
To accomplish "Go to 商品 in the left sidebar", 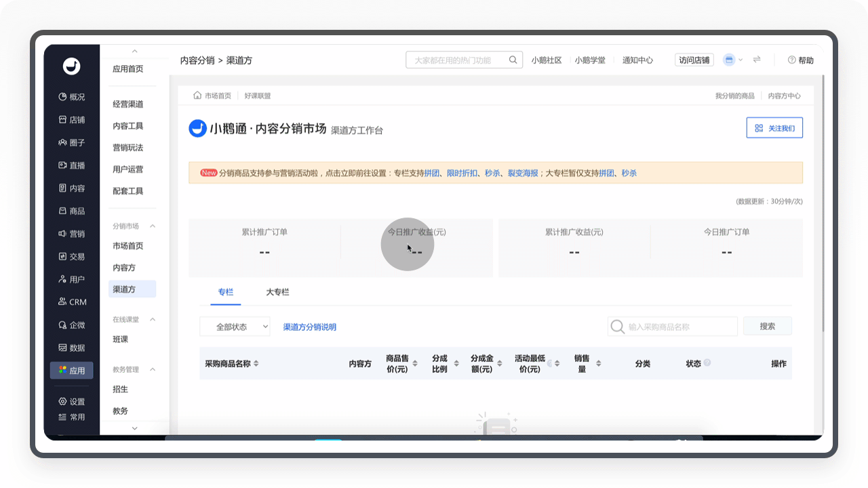I will click(x=71, y=211).
